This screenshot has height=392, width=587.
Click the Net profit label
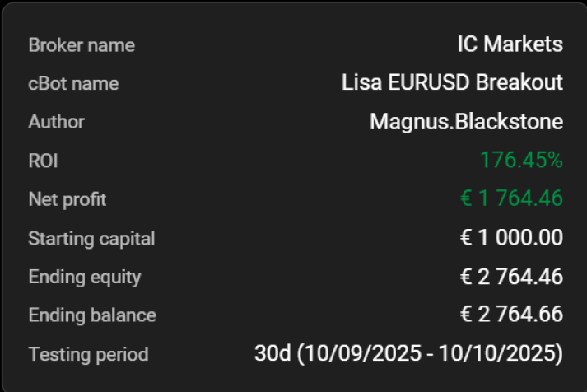(67, 199)
